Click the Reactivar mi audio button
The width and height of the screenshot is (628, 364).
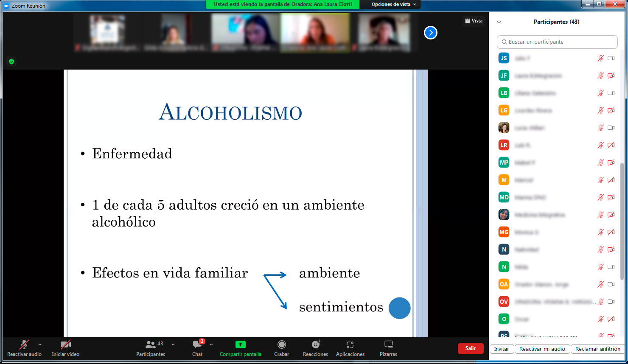(542, 349)
